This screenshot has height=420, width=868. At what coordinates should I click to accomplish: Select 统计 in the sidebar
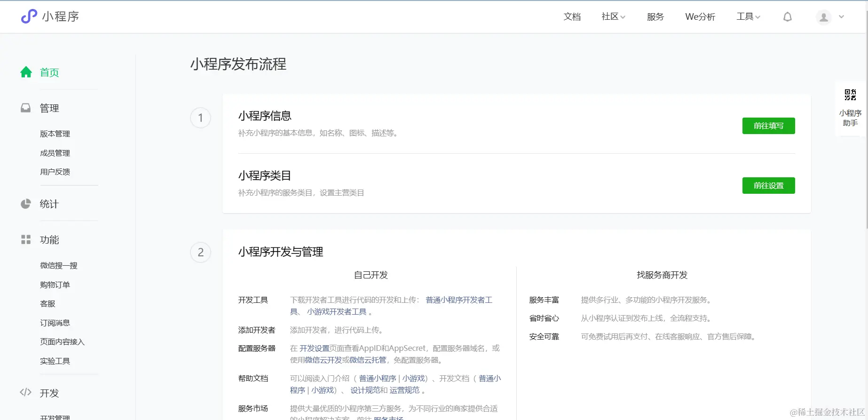pos(49,204)
